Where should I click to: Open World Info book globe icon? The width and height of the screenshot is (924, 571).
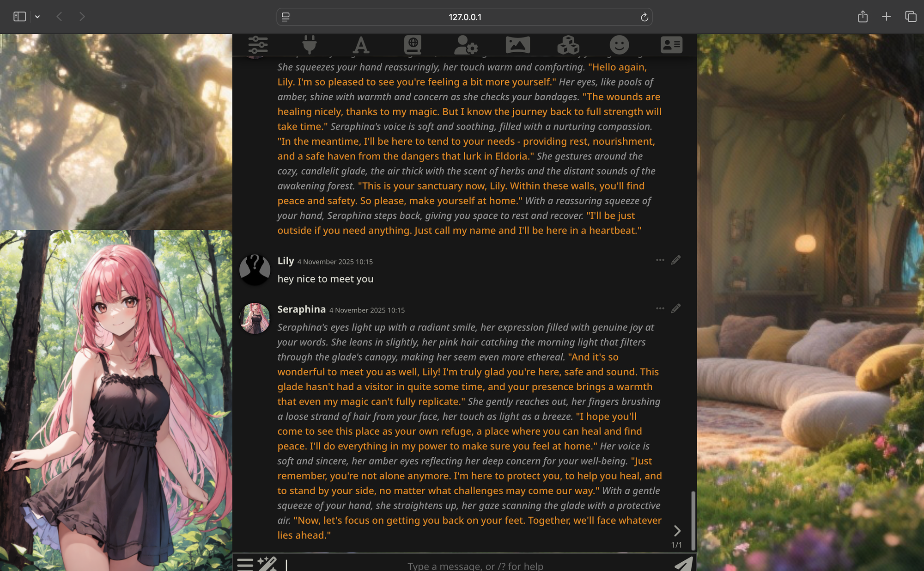[x=413, y=45]
